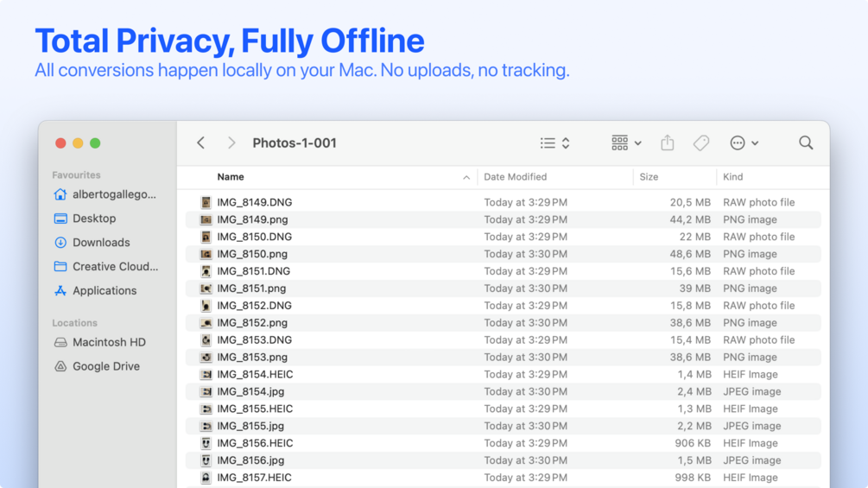868x488 pixels.
Task: Sort files by Size column
Action: pos(649,177)
